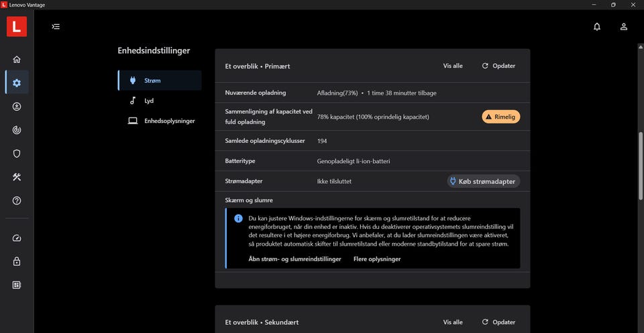Open system update download icon

(x=17, y=107)
